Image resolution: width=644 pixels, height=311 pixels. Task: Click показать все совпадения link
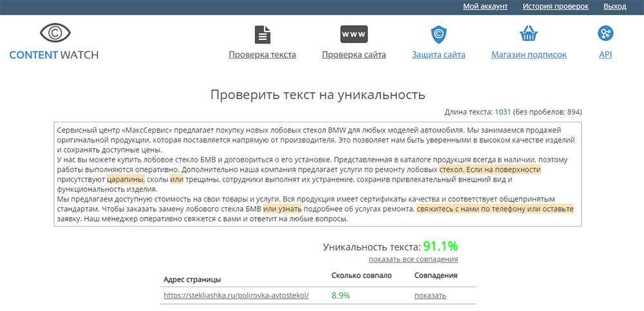[x=413, y=259]
